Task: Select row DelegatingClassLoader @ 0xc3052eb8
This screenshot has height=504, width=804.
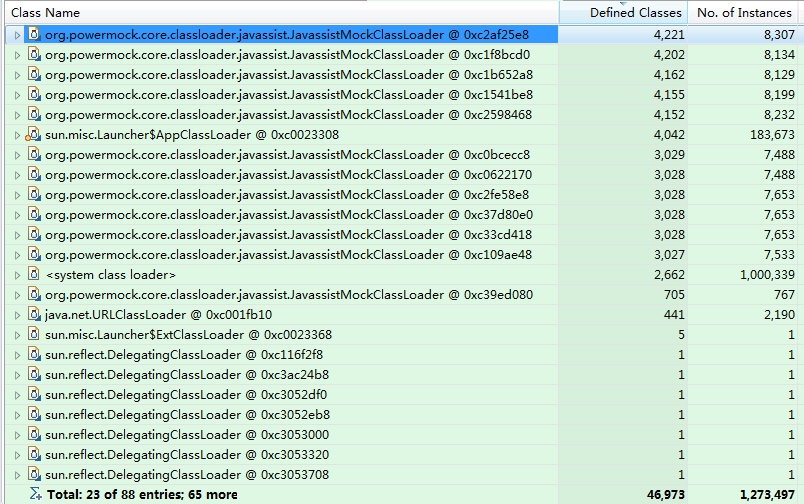Action: [x=401, y=414]
